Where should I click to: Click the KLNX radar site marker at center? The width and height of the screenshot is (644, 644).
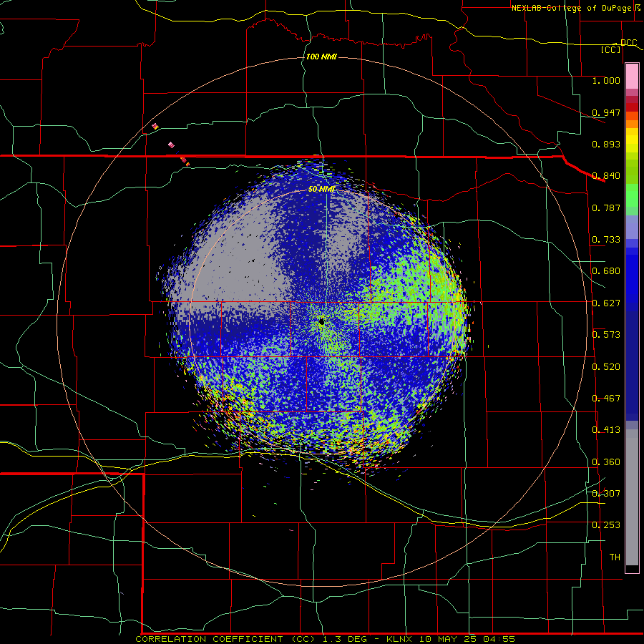(x=321, y=322)
